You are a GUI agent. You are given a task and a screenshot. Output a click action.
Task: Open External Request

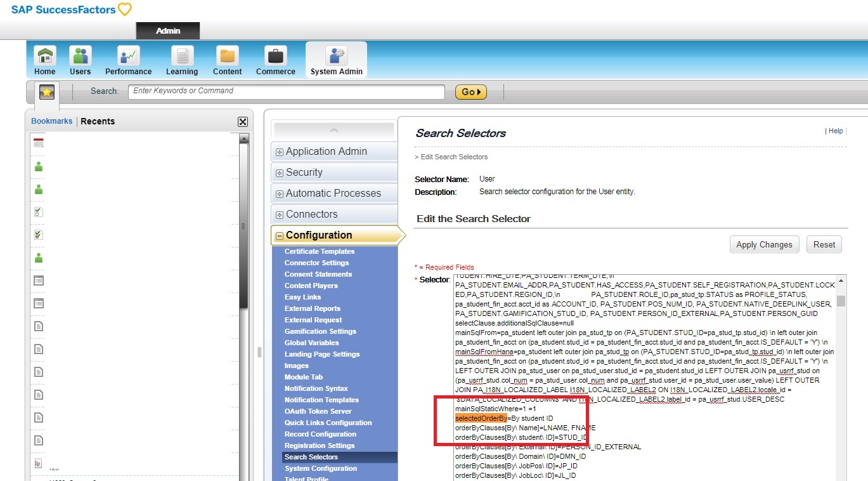tap(313, 320)
